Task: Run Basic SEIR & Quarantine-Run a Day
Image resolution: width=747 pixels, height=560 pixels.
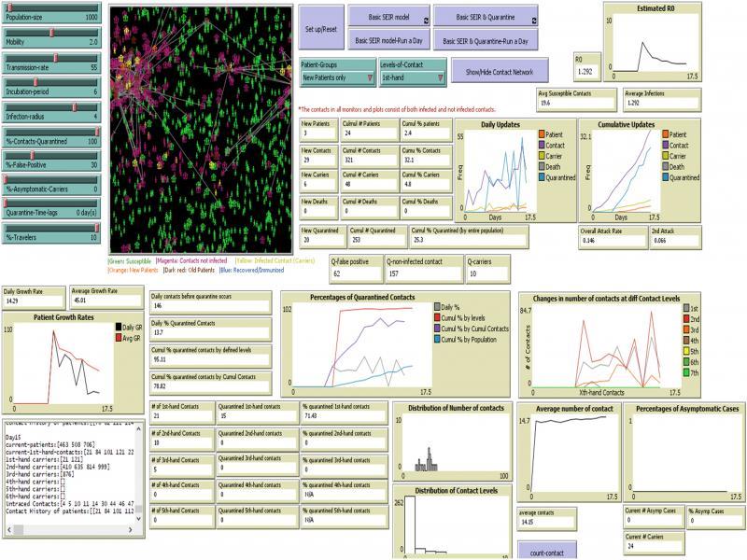Action: point(485,39)
